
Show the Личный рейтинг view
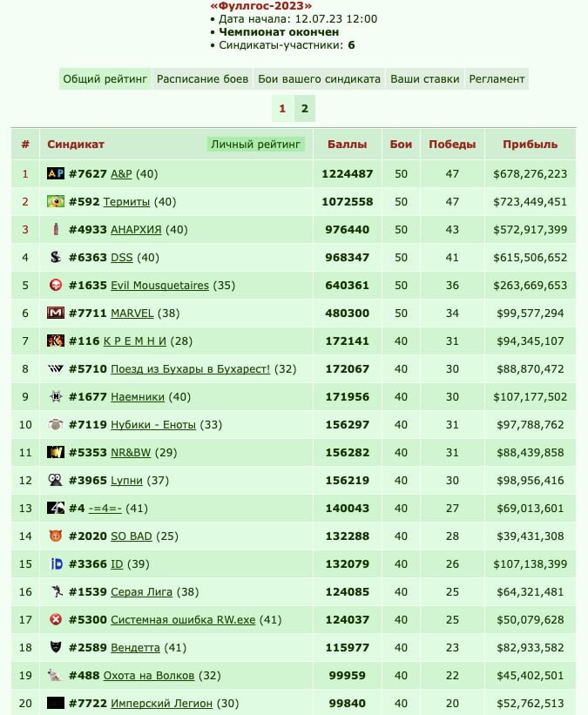tap(255, 144)
